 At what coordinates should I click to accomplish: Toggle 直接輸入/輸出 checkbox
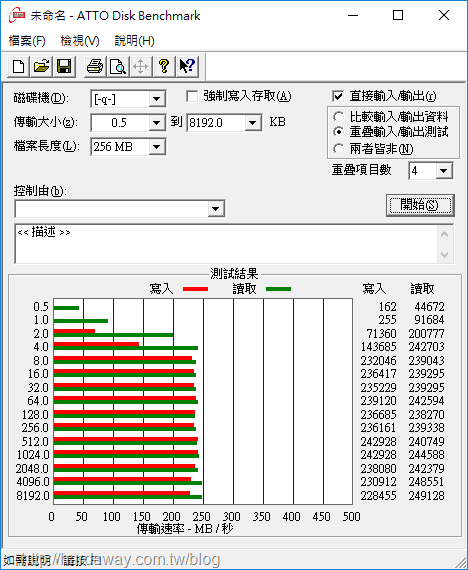(x=338, y=96)
